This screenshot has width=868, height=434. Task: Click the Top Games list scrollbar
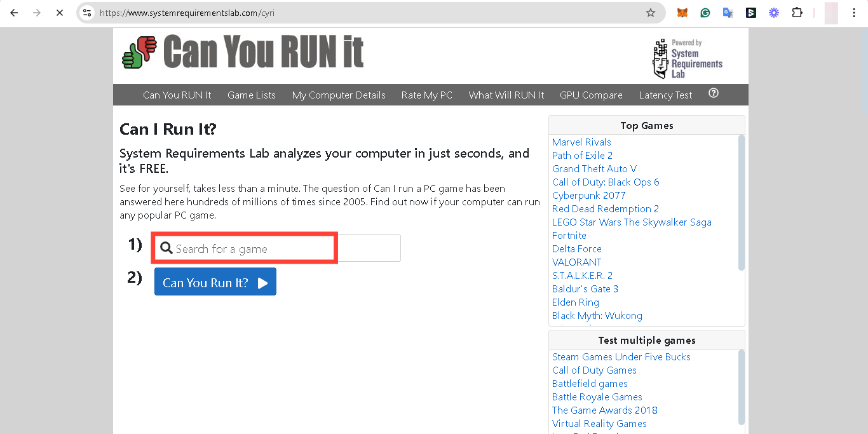[741, 203]
